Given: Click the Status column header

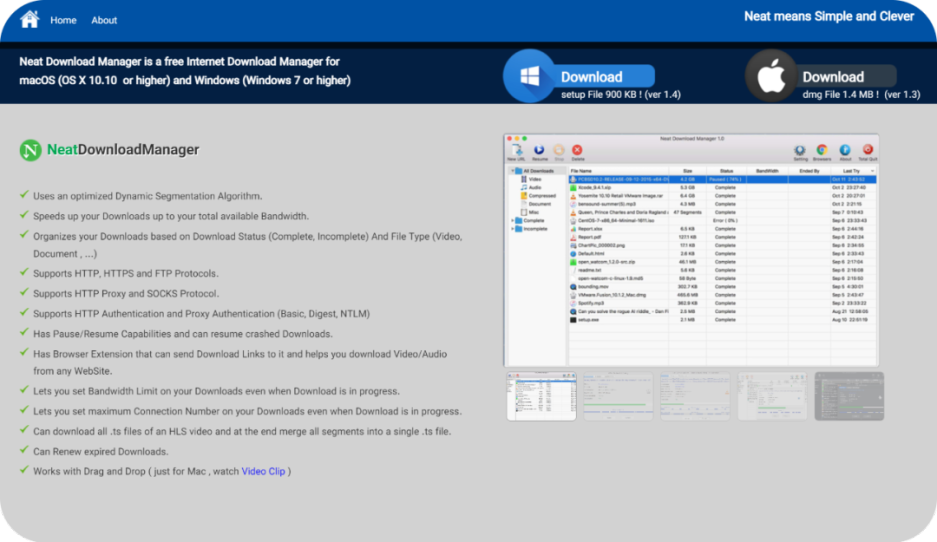Looking at the screenshot, I should 726,171.
